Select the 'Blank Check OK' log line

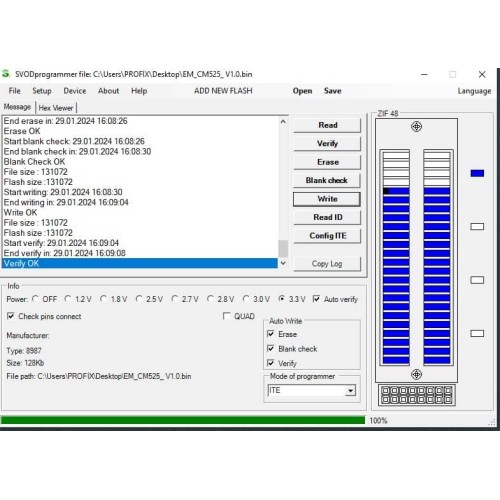point(140,162)
